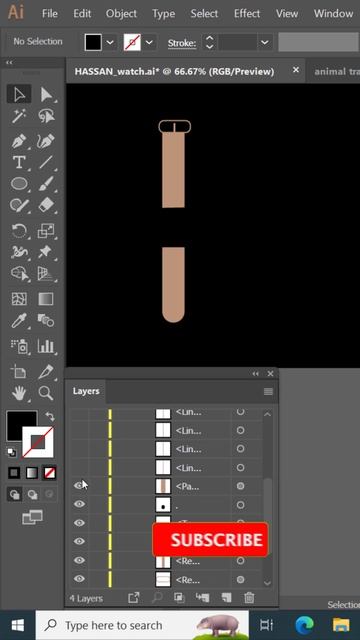Select the Paintbrush tool

click(46, 184)
